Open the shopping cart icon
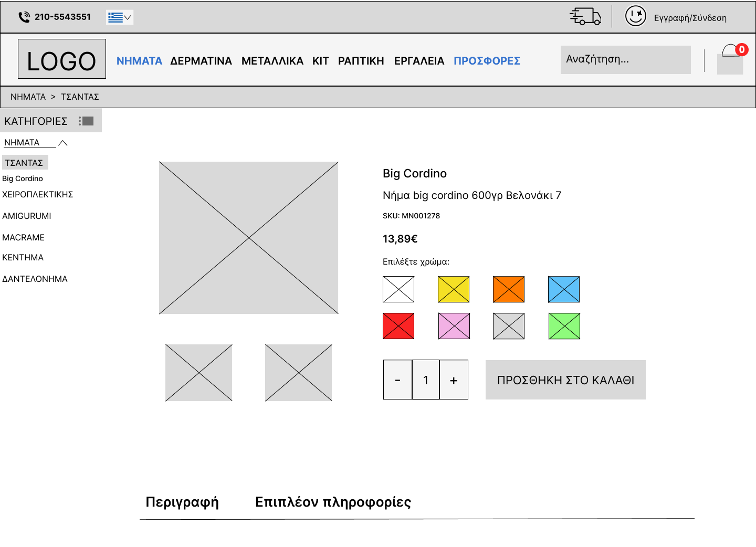 point(730,60)
